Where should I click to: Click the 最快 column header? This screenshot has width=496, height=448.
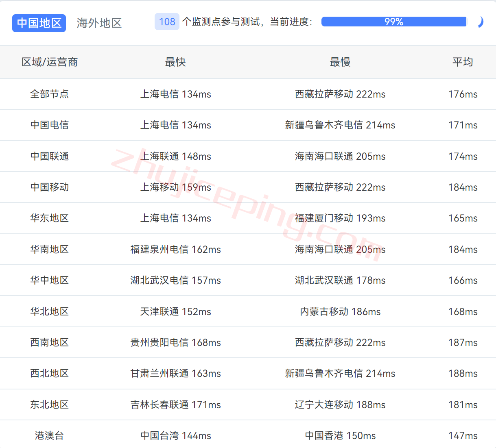175,62
